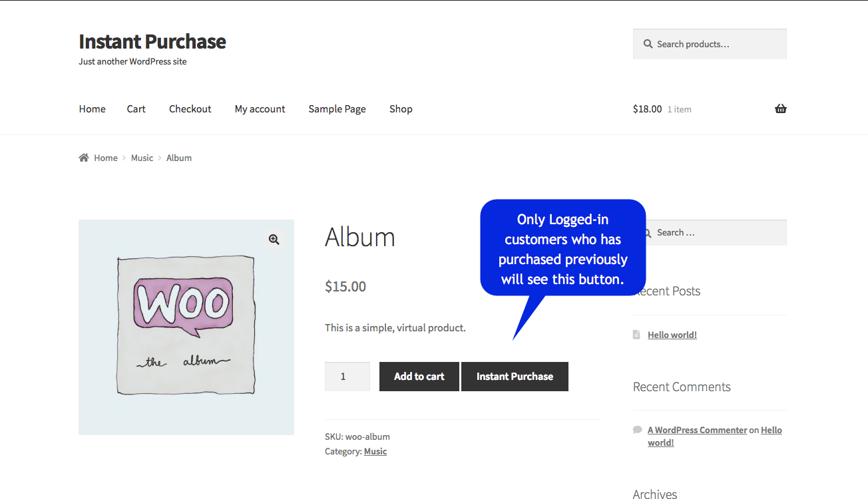
Task: Click the product quantity input field
Action: (347, 377)
